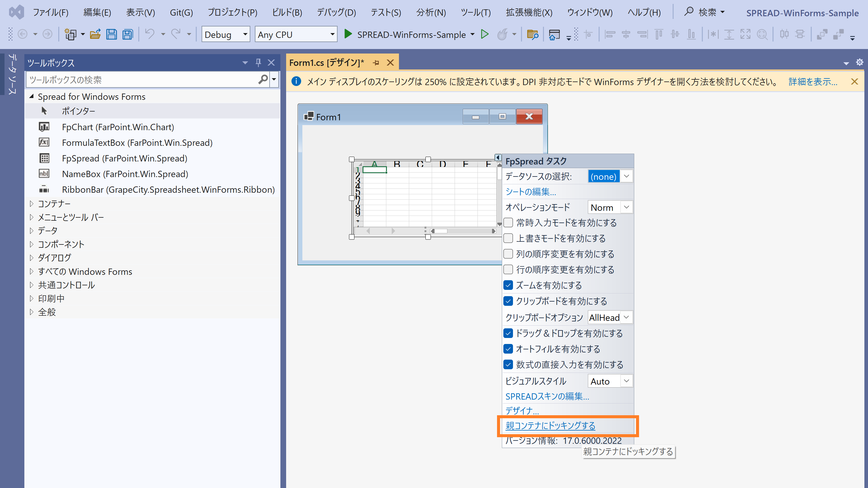Select cell A1 in the spreadsheet control

click(374, 170)
